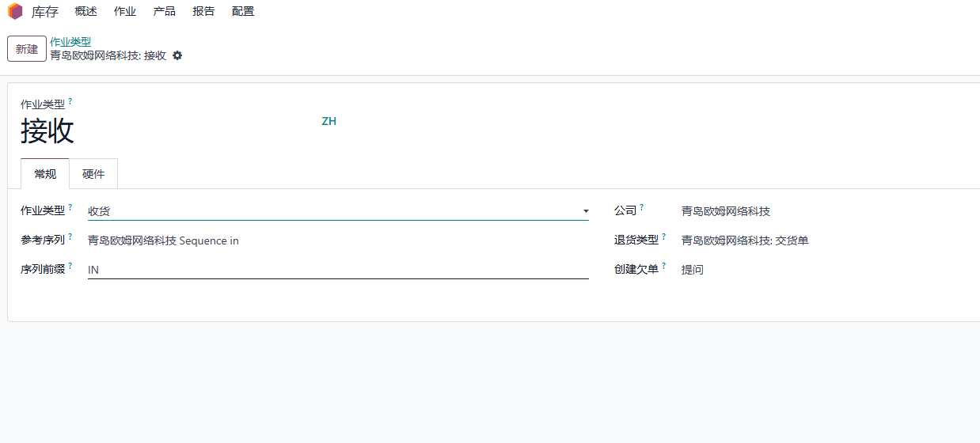Click the 新建 button
Image resolution: width=980 pixels, height=443 pixels.
tap(27, 49)
